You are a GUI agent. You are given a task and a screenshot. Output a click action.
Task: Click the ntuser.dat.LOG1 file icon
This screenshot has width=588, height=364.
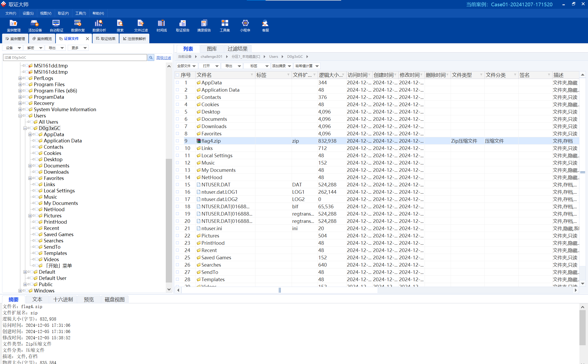pyautogui.click(x=199, y=192)
